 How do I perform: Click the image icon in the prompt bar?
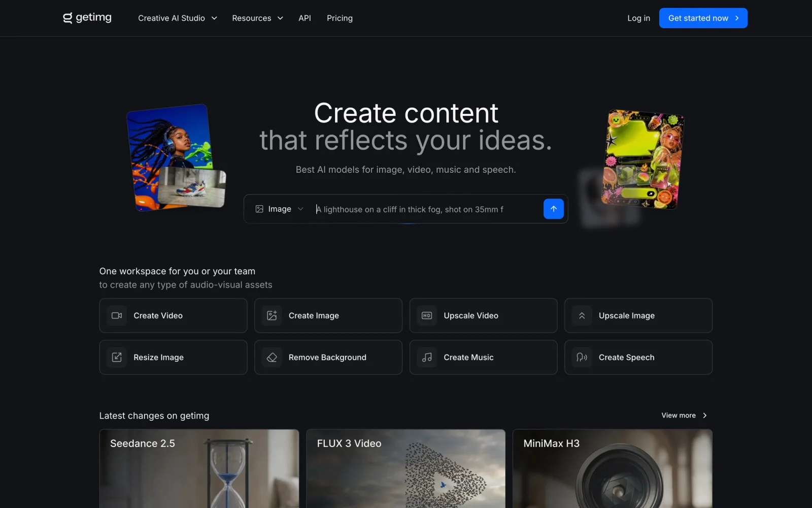click(259, 209)
